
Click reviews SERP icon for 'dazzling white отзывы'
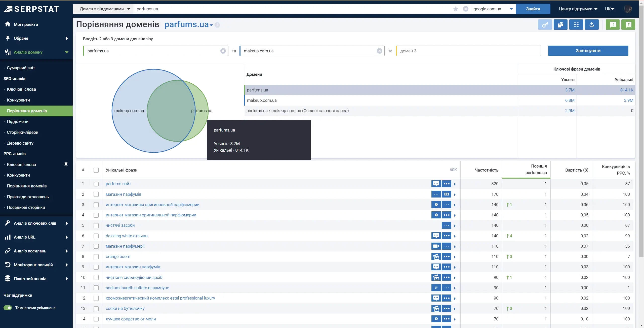(436, 236)
